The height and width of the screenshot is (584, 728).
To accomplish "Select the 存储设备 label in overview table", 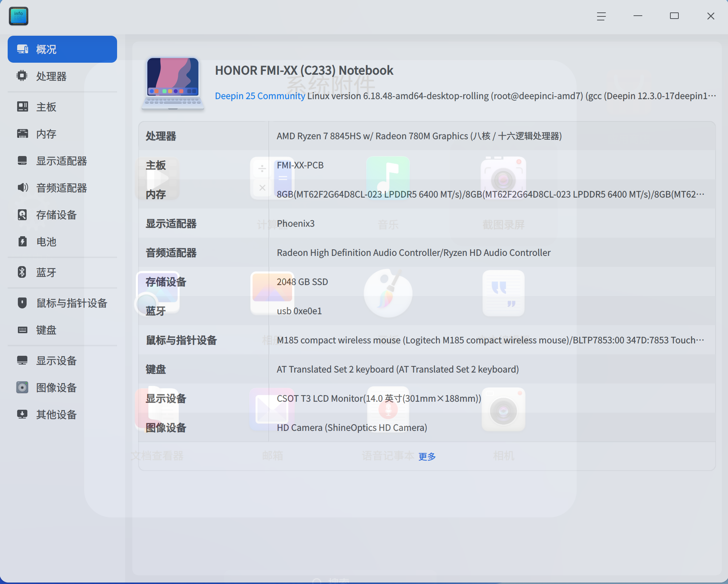I will [166, 282].
